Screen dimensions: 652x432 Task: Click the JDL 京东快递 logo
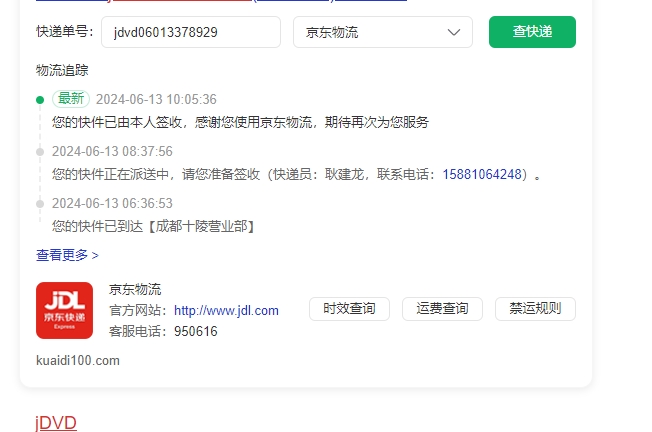coord(64,310)
